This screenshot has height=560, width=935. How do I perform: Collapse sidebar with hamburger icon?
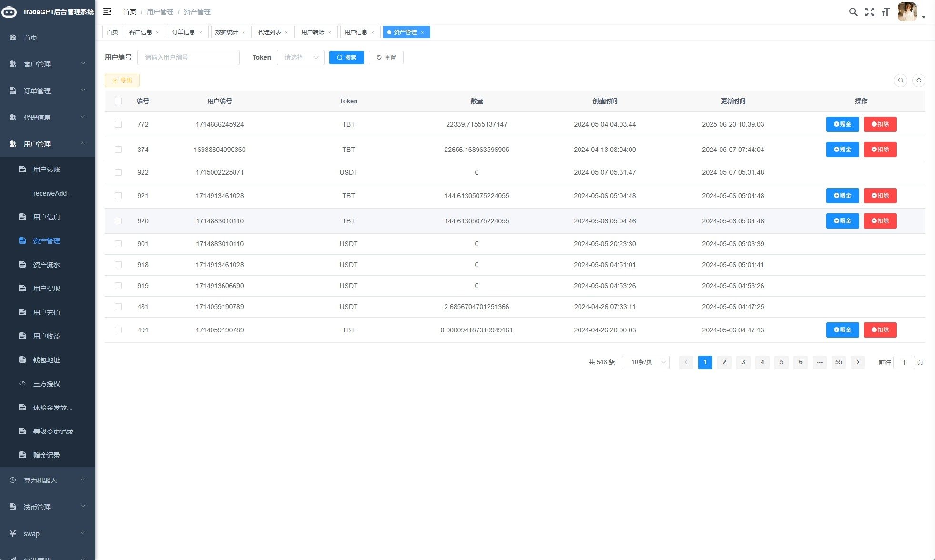107,11
